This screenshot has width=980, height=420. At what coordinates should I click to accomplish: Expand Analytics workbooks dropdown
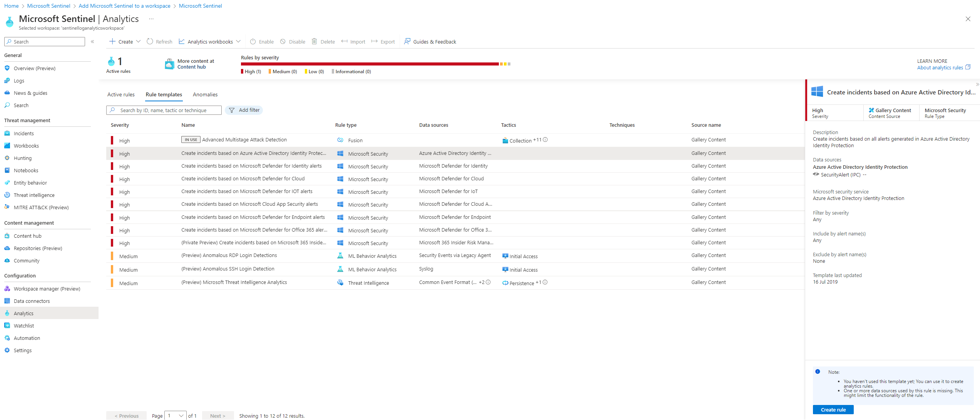coord(238,42)
